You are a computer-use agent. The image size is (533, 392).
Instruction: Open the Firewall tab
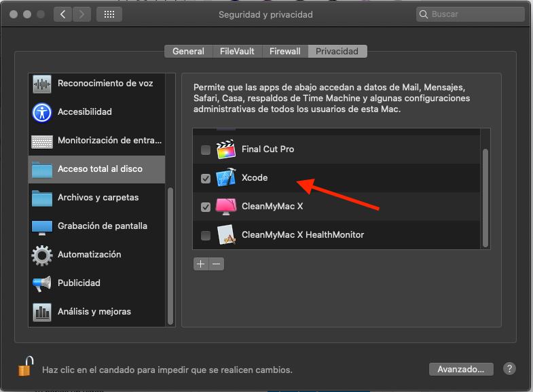[x=285, y=52]
